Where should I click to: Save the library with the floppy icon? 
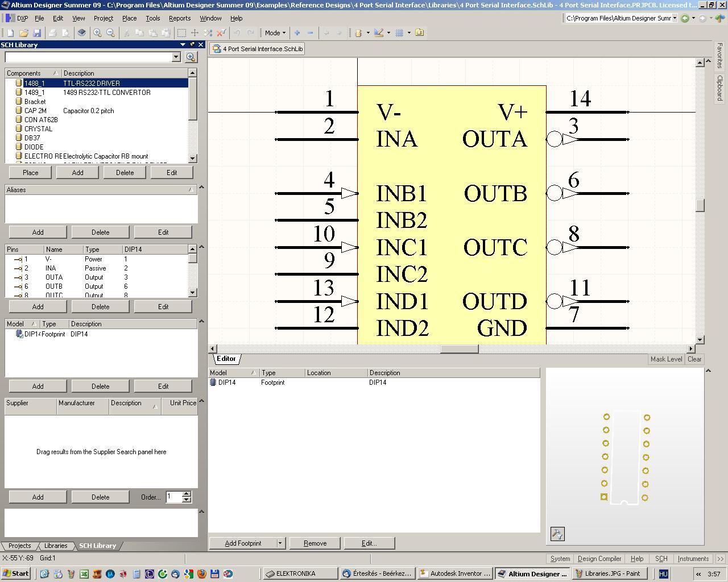[37, 33]
